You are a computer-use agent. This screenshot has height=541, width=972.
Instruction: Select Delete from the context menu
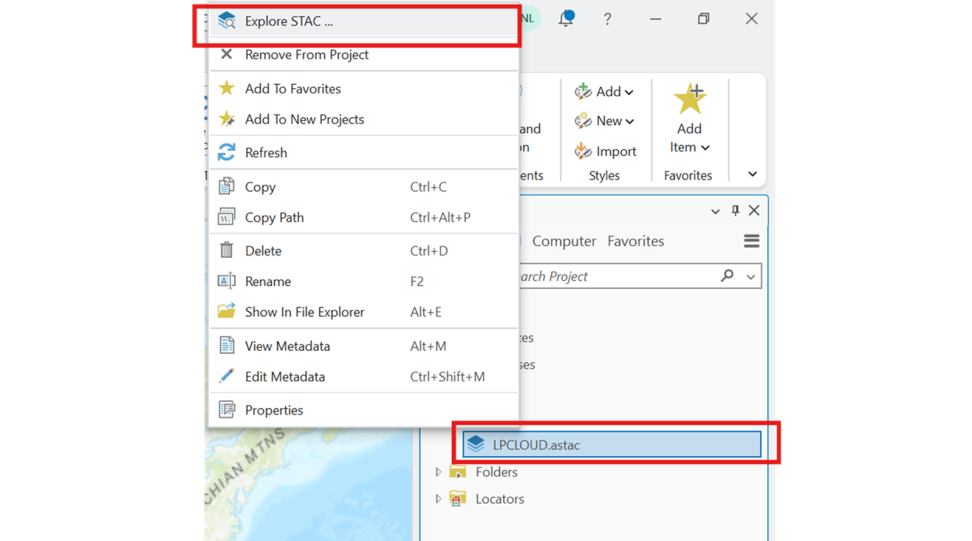[x=363, y=251]
